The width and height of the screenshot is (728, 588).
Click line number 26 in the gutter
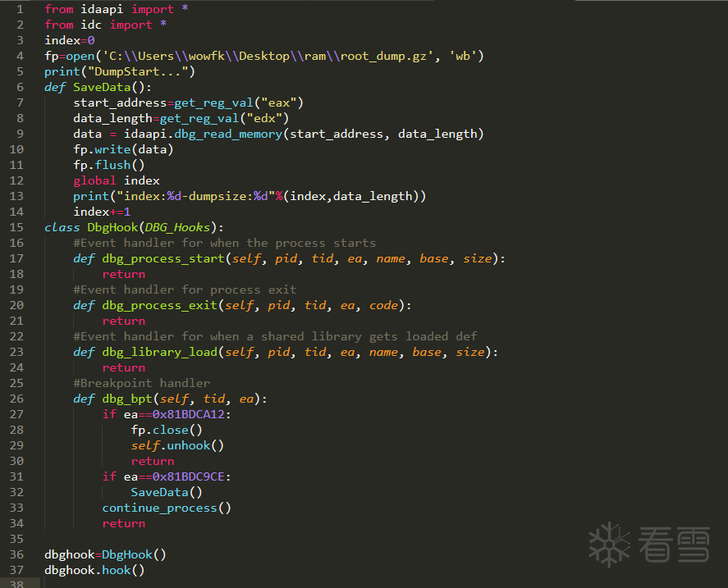tap(16, 399)
